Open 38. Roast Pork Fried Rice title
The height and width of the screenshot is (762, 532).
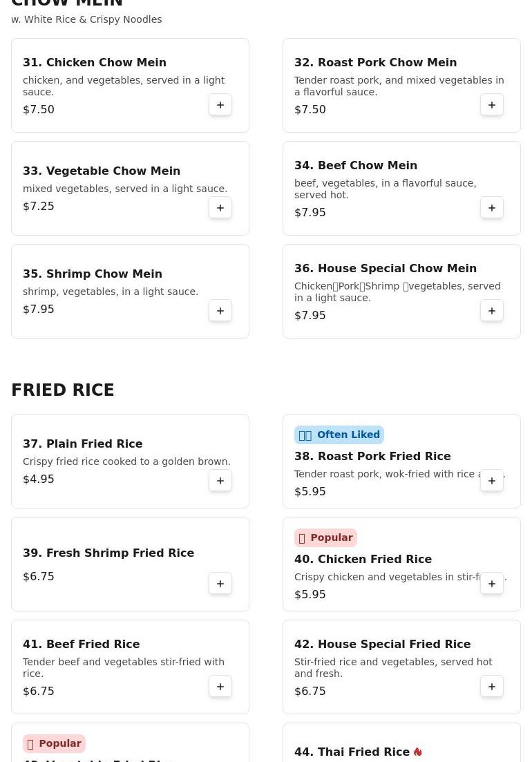372,457
